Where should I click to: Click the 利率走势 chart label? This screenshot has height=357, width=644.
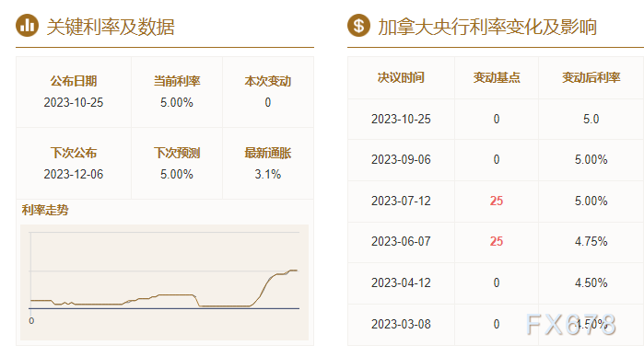[x=45, y=210]
